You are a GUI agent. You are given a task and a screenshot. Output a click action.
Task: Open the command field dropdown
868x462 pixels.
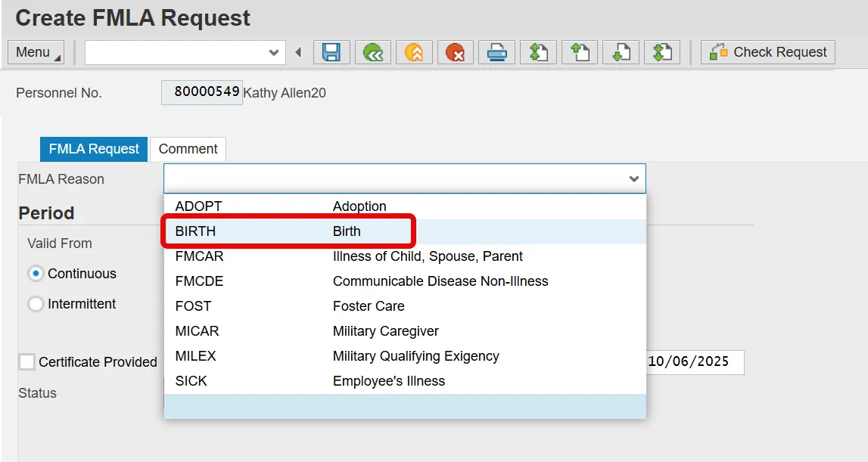[274, 53]
